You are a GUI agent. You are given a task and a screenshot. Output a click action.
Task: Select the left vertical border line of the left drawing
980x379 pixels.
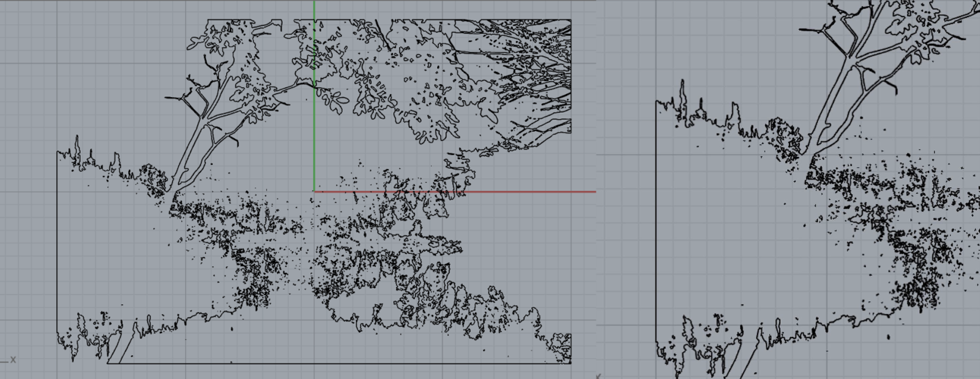pyautogui.click(x=57, y=247)
